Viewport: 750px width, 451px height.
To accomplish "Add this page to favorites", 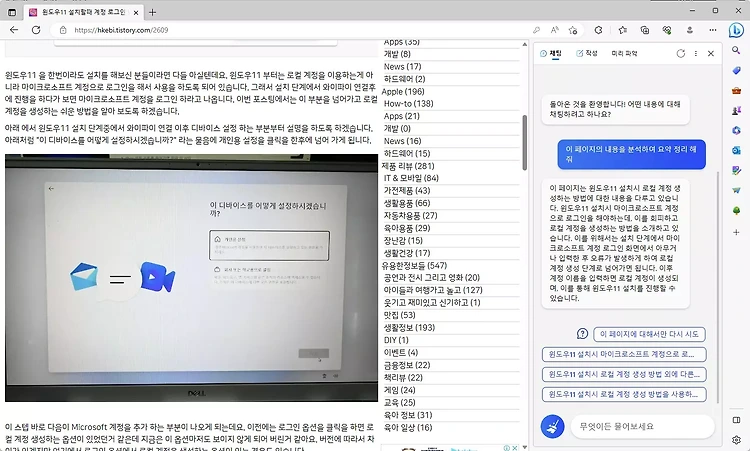I will click(x=573, y=30).
